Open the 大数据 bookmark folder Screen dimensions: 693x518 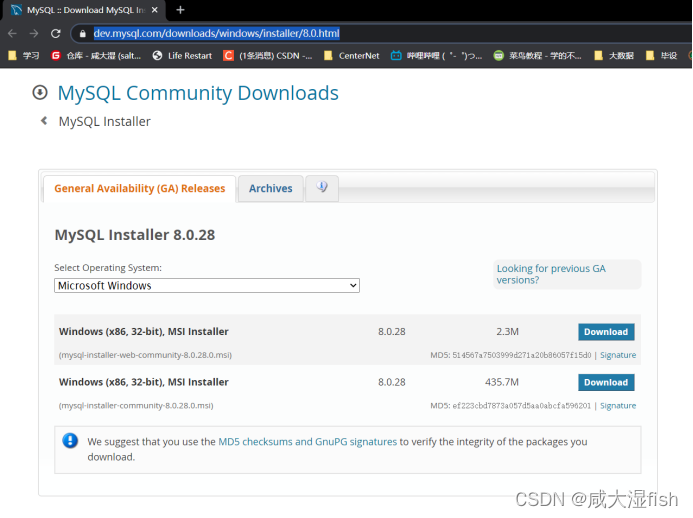tap(614, 56)
